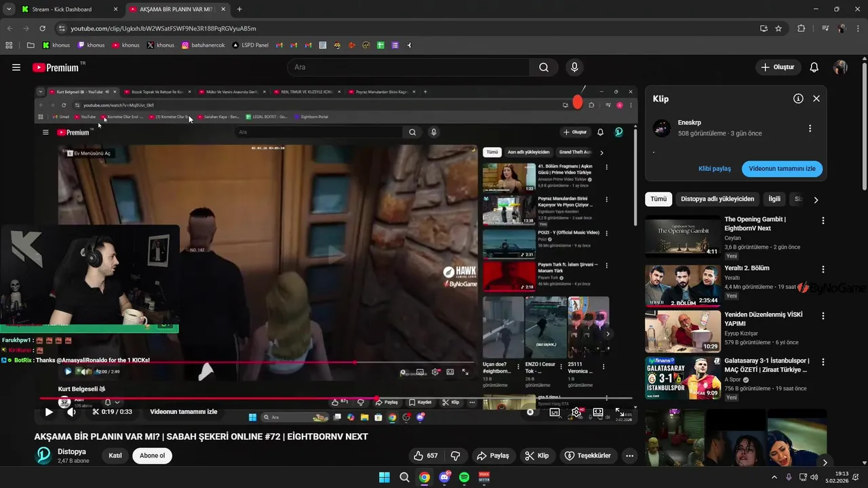The width and height of the screenshot is (868, 488).
Task: Open the Distopya channel avatar
Action: [44, 455]
